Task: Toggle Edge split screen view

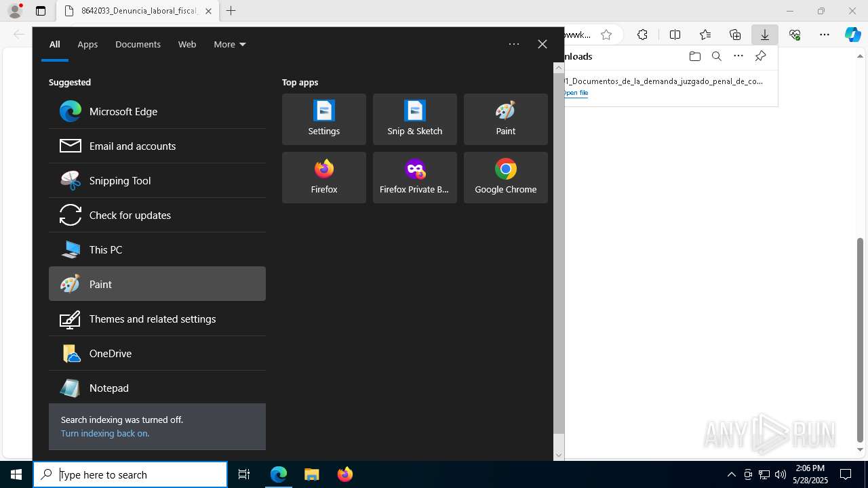Action: pyautogui.click(x=675, y=35)
